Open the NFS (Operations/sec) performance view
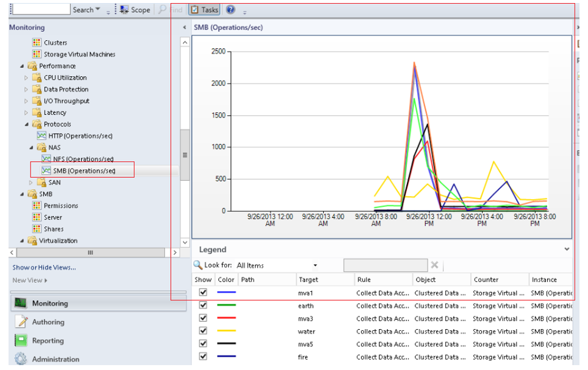The image size is (588, 370). [82, 159]
